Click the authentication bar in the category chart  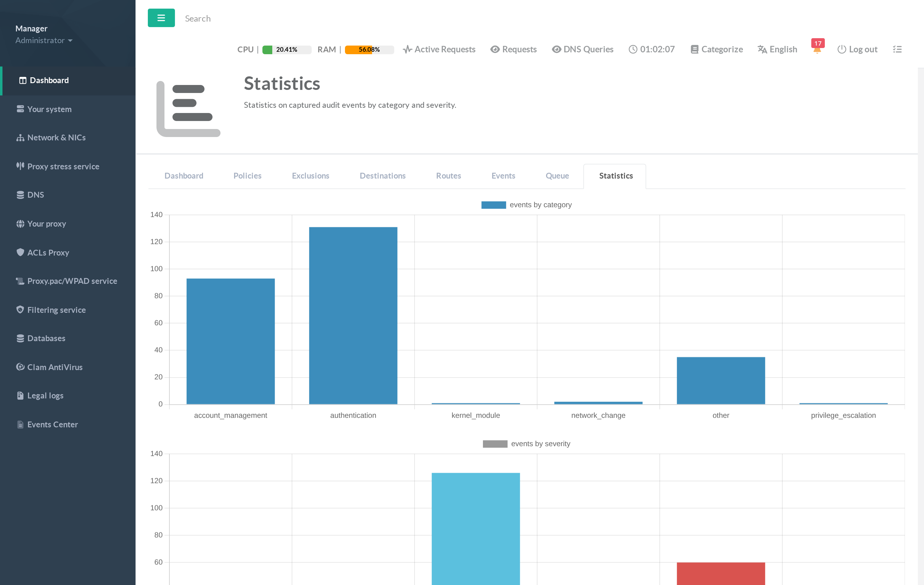[x=353, y=315]
